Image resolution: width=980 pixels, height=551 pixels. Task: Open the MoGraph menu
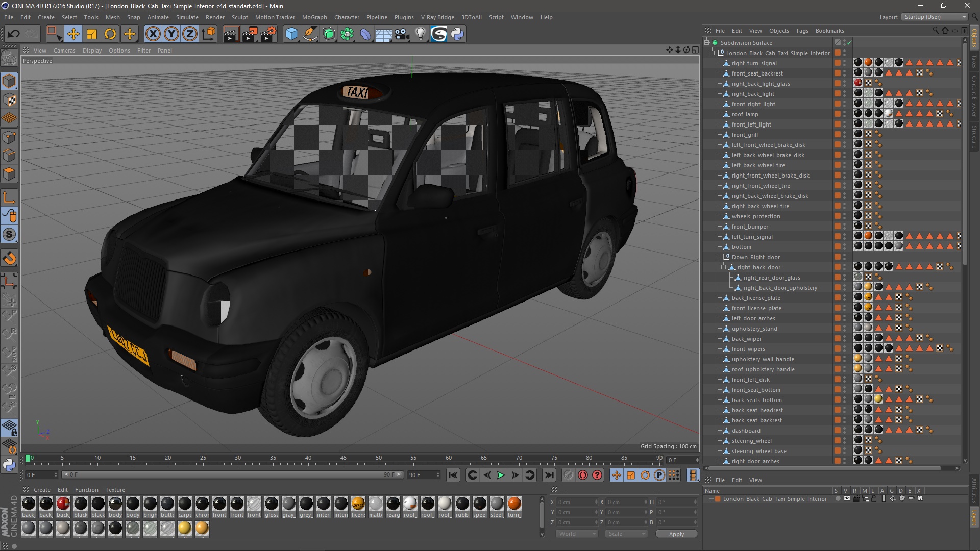314,17
